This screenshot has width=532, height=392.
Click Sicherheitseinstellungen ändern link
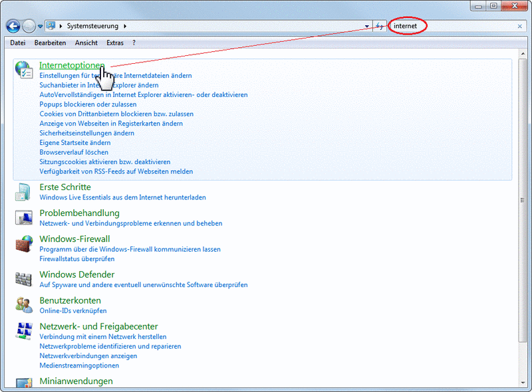pos(86,133)
